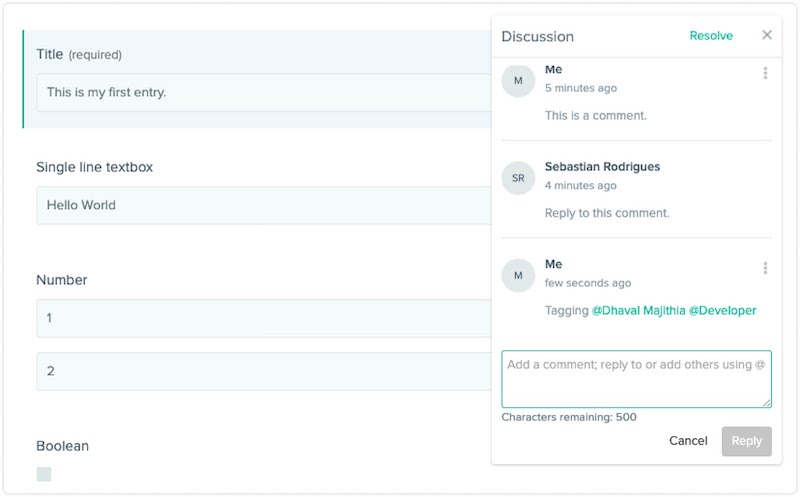The height and width of the screenshot is (497, 800).
Task: Cancel the comment reply
Action: (688, 441)
